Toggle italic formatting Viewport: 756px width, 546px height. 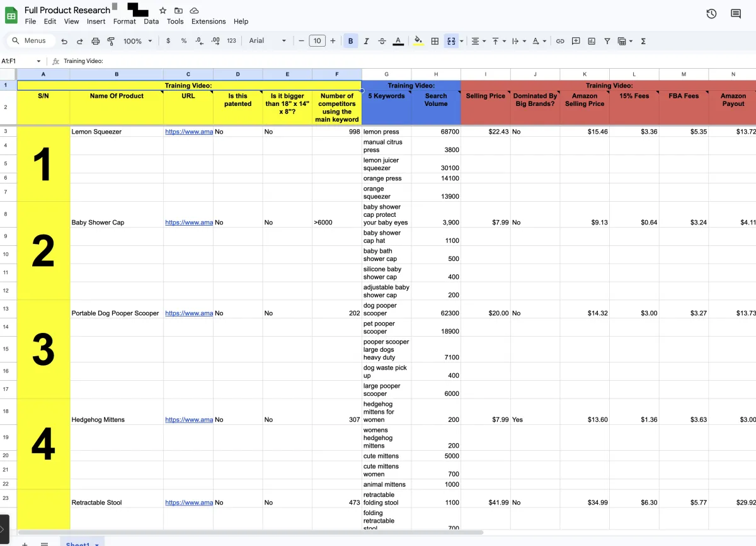[x=366, y=41]
